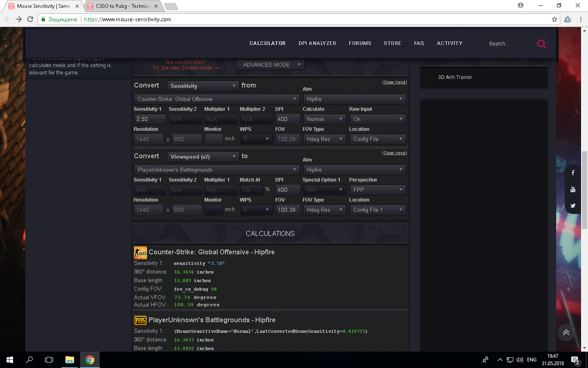Image resolution: width=588 pixels, height=368 pixels.
Task: Close the Mouse Sensitivity tab
Action: click(x=77, y=6)
